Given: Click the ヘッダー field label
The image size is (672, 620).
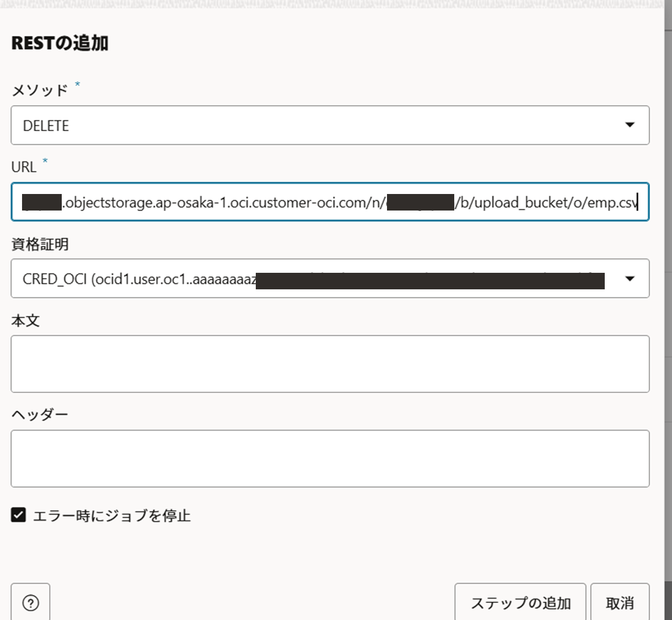Looking at the screenshot, I should (40, 414).
